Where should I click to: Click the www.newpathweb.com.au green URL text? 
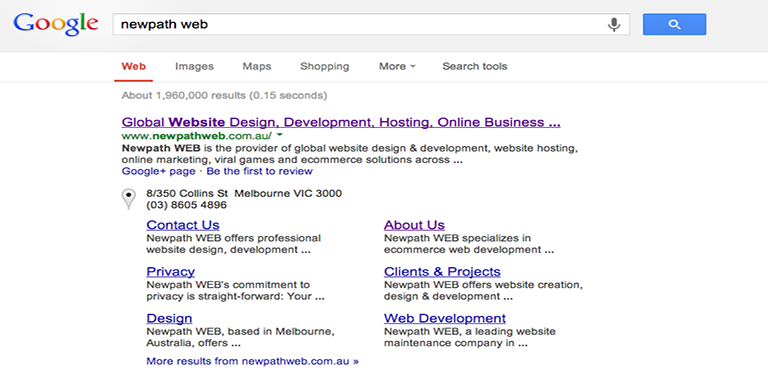click(196, 136)
